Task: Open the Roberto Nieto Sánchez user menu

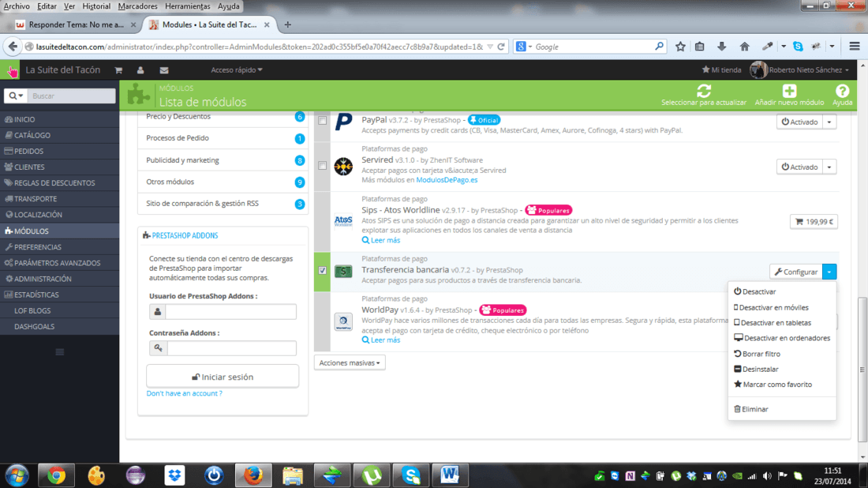Action: [800, 69]
